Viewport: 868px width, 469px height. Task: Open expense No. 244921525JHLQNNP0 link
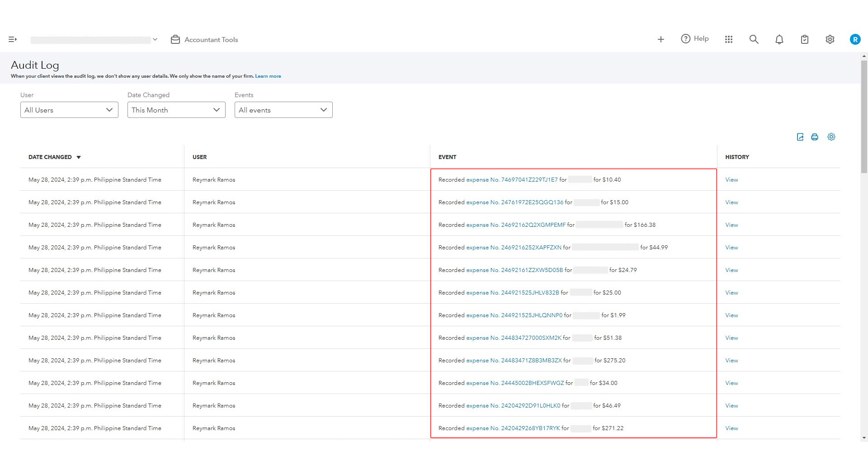point(514,315)
